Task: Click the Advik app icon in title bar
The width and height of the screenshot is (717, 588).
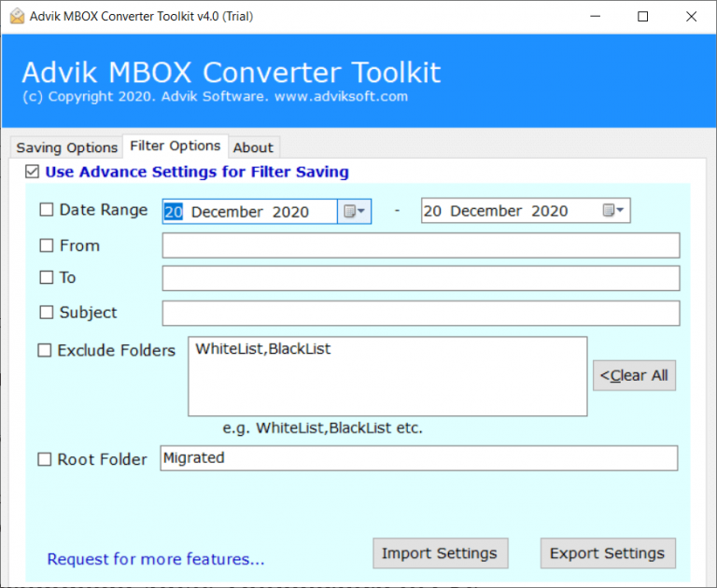Action: coord(16,16)
